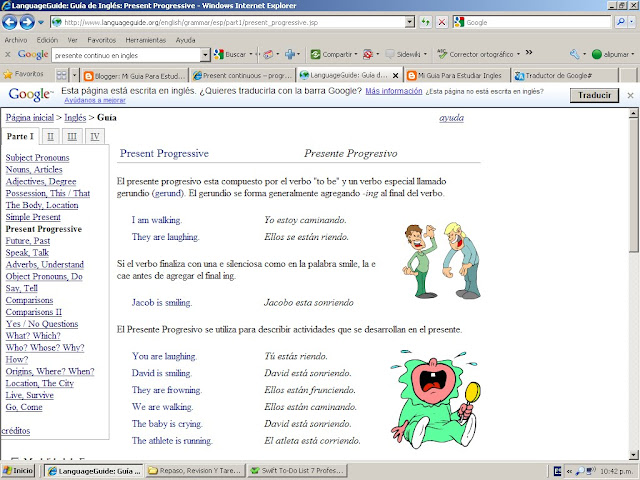Screen dimensions: 640x480
Task: Open the Archivo menu
Action: [16, 40]
